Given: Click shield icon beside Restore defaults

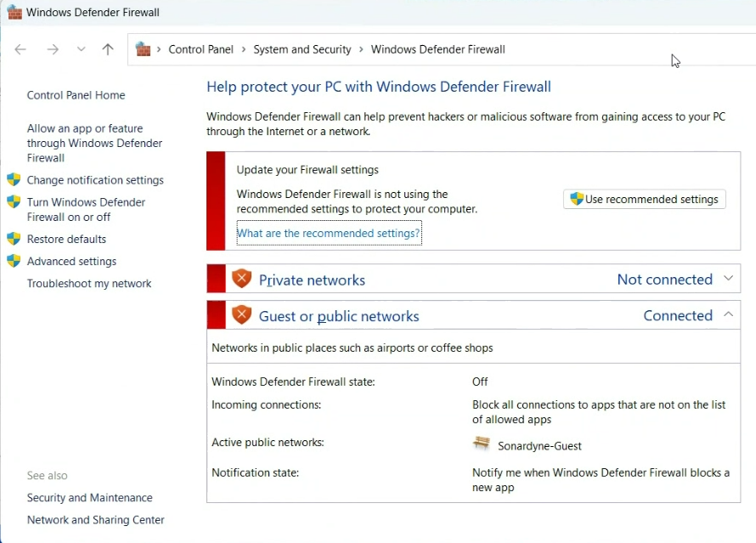Looking at the screenshot, I should tap(14, 238).
